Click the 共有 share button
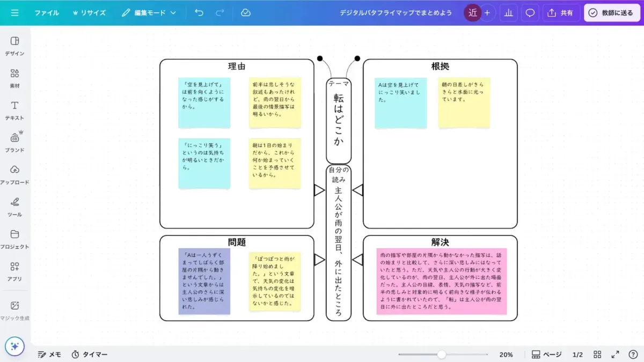The width and height of the screenshot is (644, 362). click(561, 12)
